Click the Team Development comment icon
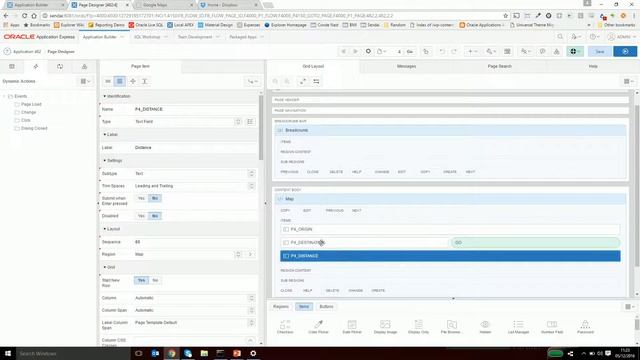The height and width of the screenshot is (360, 640). 542,51
